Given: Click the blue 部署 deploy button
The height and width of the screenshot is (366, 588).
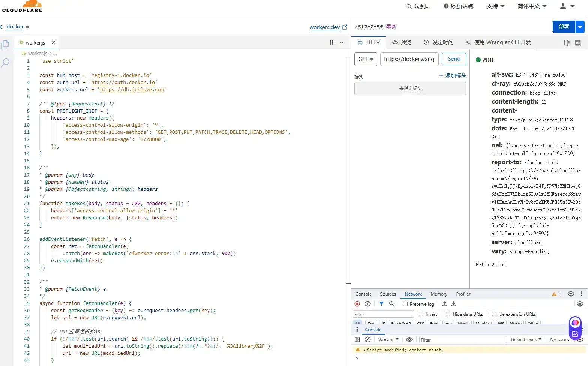Looking at the screenshot, I should 564,27.
